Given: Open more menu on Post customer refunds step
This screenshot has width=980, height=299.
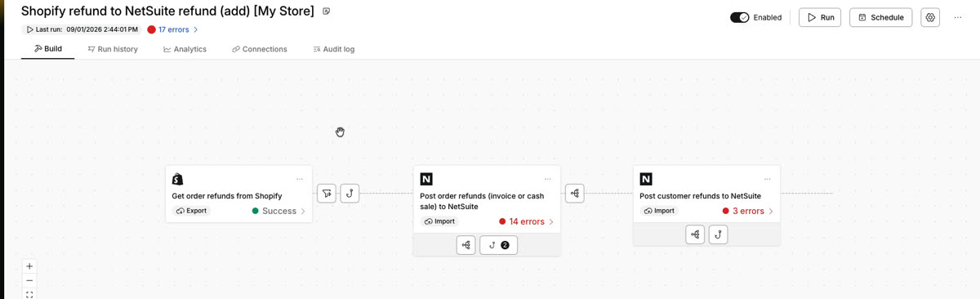Looking at the screenshot, I should 768,179.
